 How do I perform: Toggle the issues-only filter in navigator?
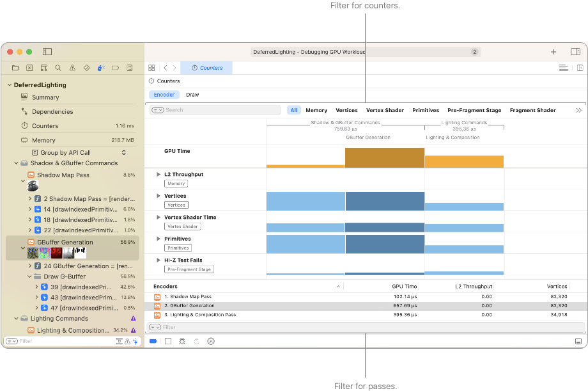(x=127, y=341)
